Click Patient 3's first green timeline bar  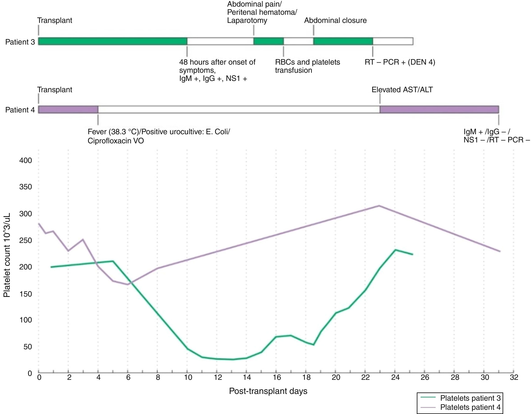[x=113, y=41]
